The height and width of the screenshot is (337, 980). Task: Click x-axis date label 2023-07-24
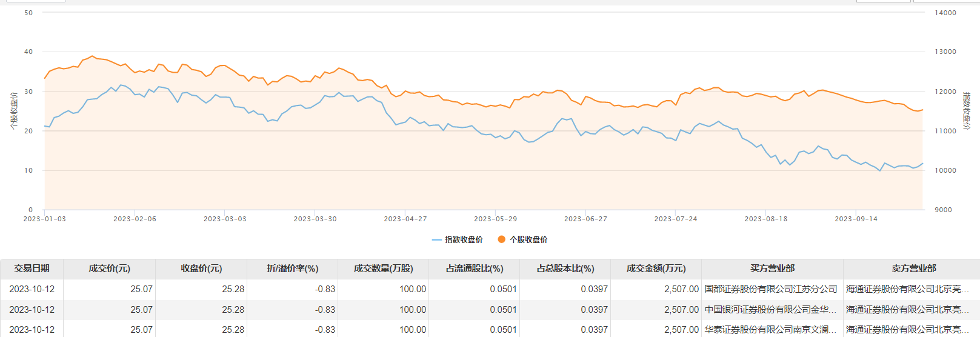[x=676, y=219]
